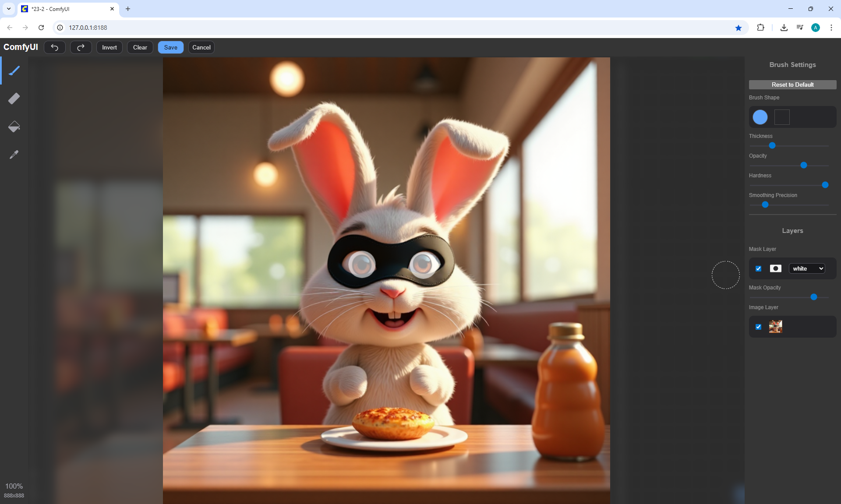Bookmark star icon in address bar
Screen dimensions: 841x504
[739, 28]
